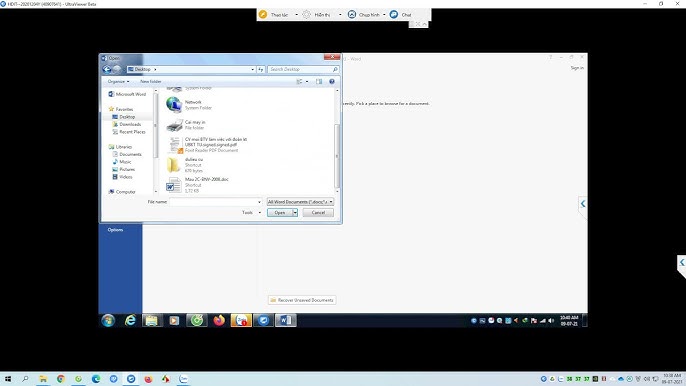Open media player on remote taskbar
The image size is (686, 386).
pyautogui.click(x=174, y=320)
